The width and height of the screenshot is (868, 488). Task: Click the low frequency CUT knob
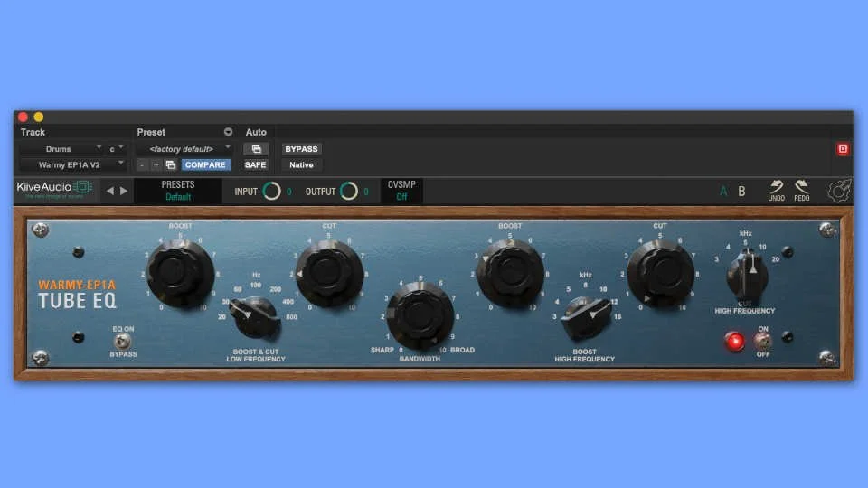point(329,272)
